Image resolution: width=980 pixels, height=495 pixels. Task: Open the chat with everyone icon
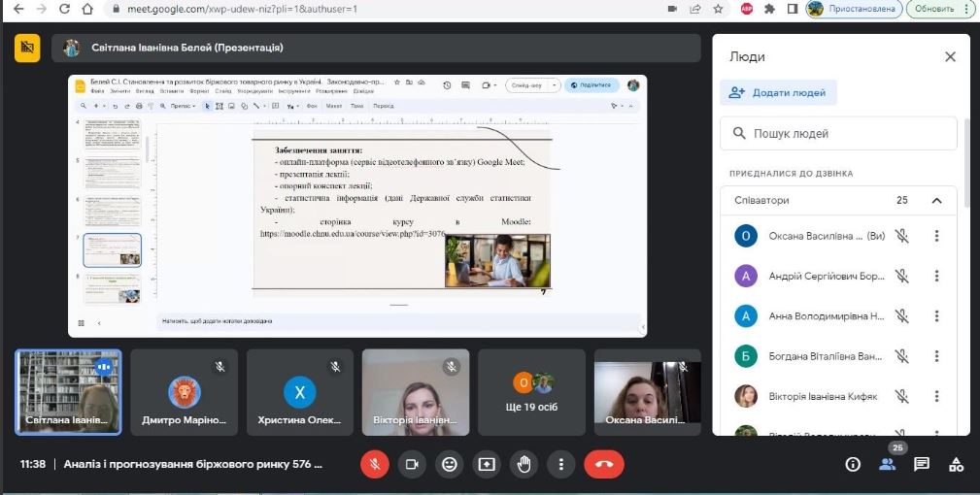click(x=922, y=464)
